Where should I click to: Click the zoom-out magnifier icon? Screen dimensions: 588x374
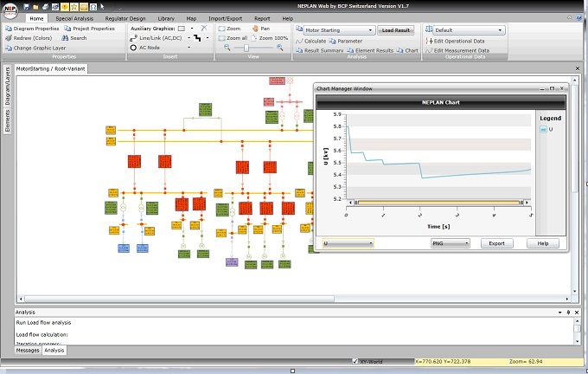click(227, 48)
